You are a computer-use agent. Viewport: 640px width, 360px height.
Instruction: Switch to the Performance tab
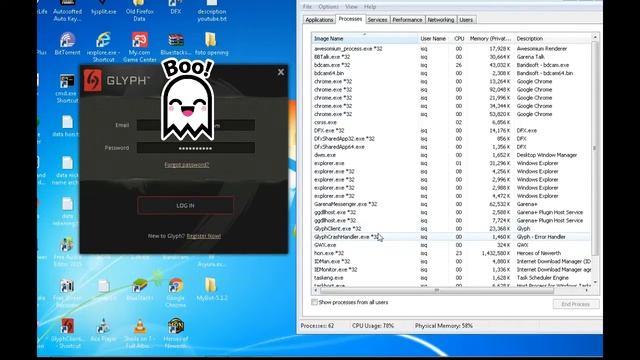pyautogui.click(x=407, y=20)
